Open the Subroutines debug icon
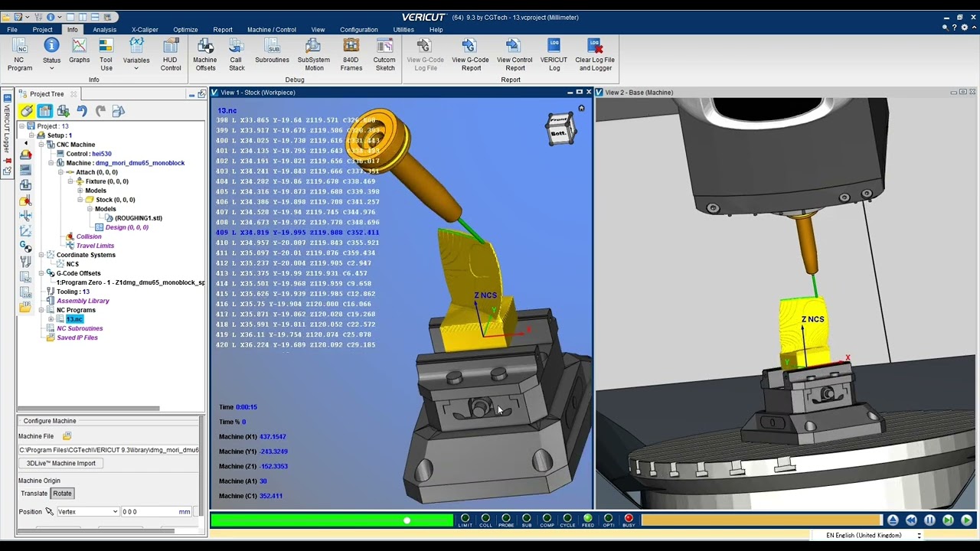Image resolution: width=980 pixels, height=551 pixels. pyautogui.click(x=272, y=51)
